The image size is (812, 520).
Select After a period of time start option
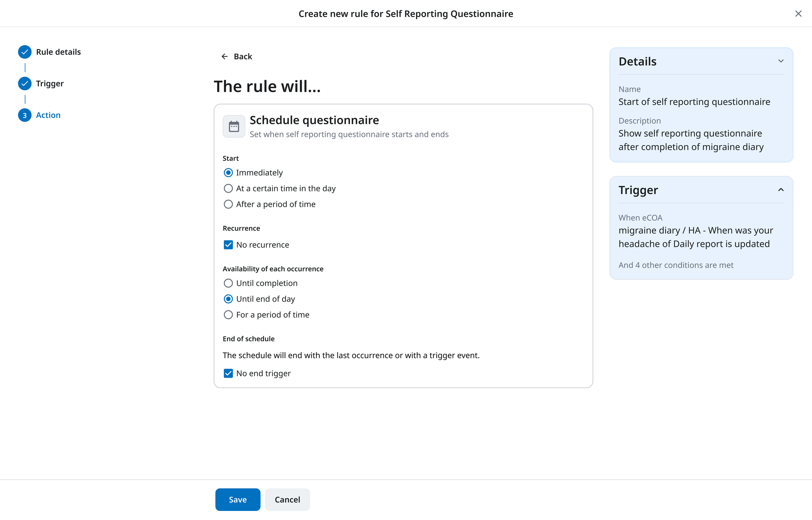point(228,204)
